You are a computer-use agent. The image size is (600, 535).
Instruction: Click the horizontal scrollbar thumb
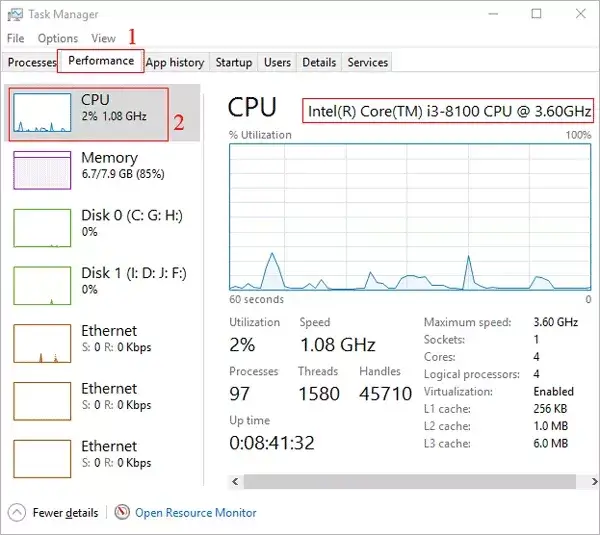[x=410, y=481]
